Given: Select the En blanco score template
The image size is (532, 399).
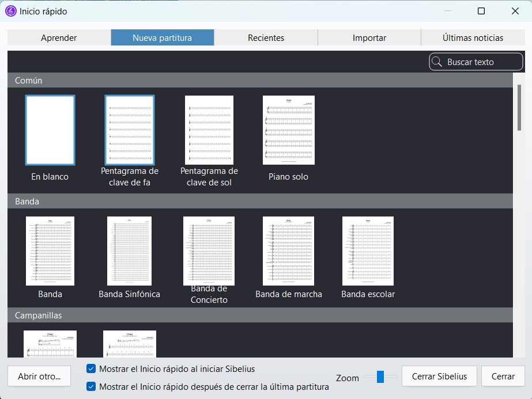Looking at the screenshot, I should pos(50,130).
